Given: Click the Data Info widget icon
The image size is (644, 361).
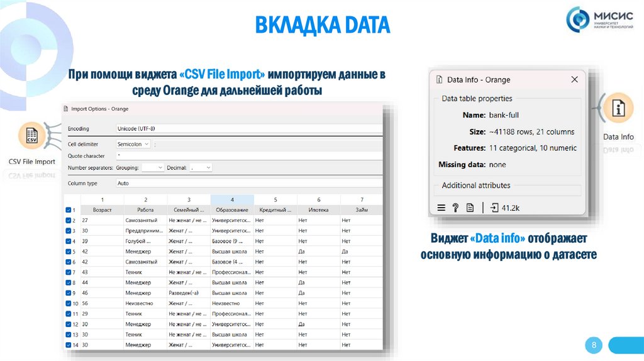Looking at the screenshot, I should 618,108.
